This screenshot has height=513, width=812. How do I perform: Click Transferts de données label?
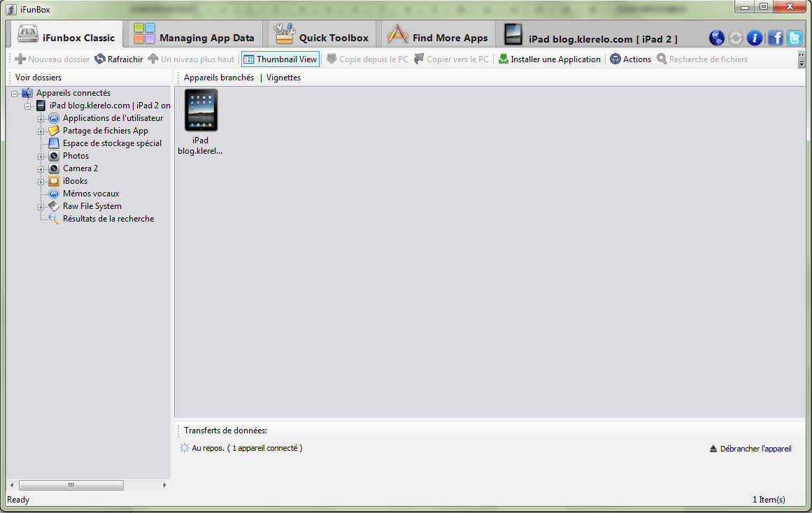click(225, 430)
